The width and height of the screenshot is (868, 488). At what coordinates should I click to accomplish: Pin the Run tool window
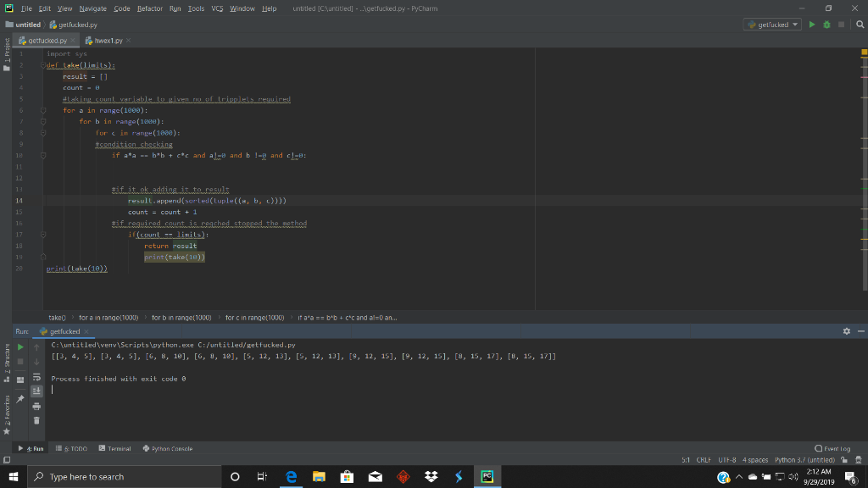20,396
